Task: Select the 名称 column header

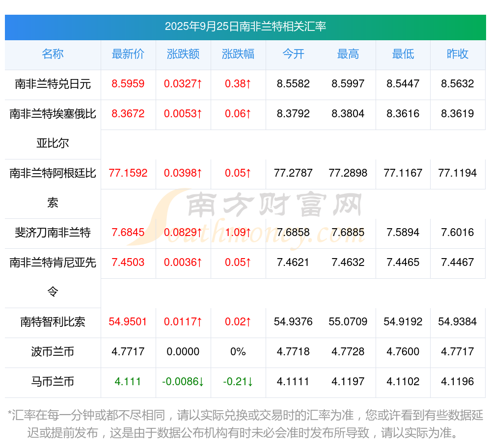Action: coord(53,54)
